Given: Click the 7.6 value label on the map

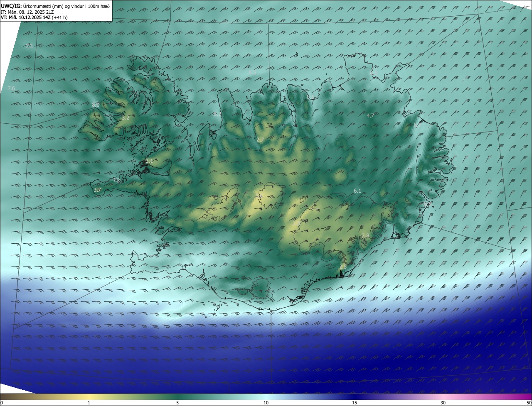Looking at the screenshot, I should [12, 88].
